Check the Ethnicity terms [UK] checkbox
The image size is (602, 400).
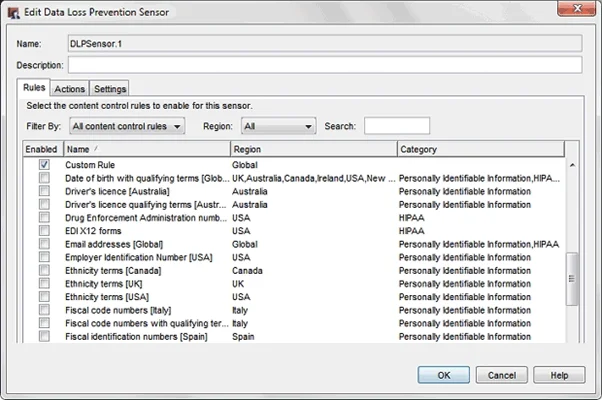(44, 283)
